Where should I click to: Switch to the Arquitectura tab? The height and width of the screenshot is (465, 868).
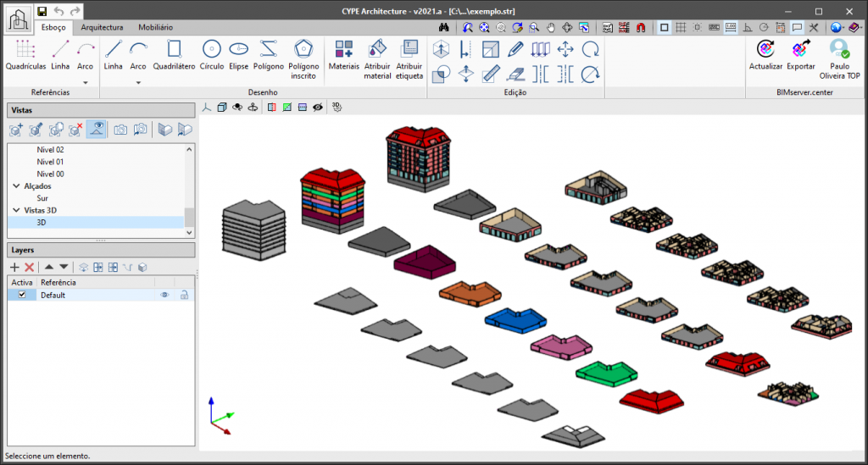[x=102, y=27]
